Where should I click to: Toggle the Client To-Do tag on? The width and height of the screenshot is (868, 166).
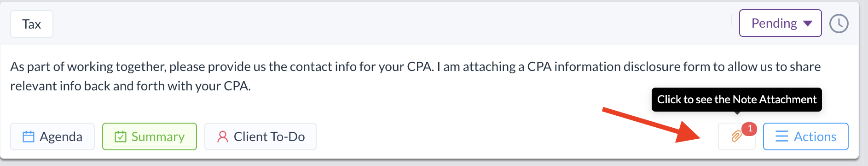(260, 136)
